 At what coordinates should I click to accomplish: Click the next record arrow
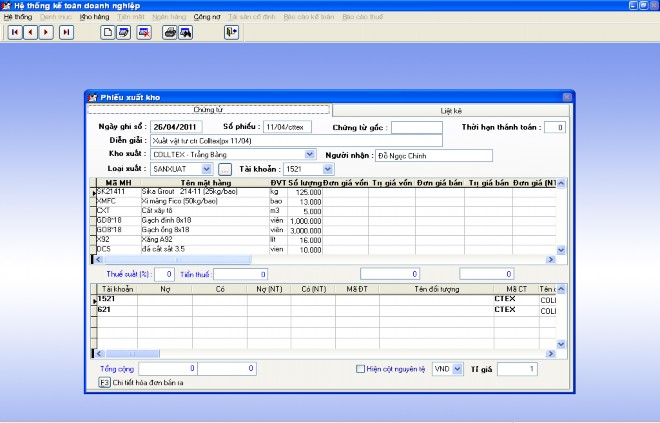point(48,32)
